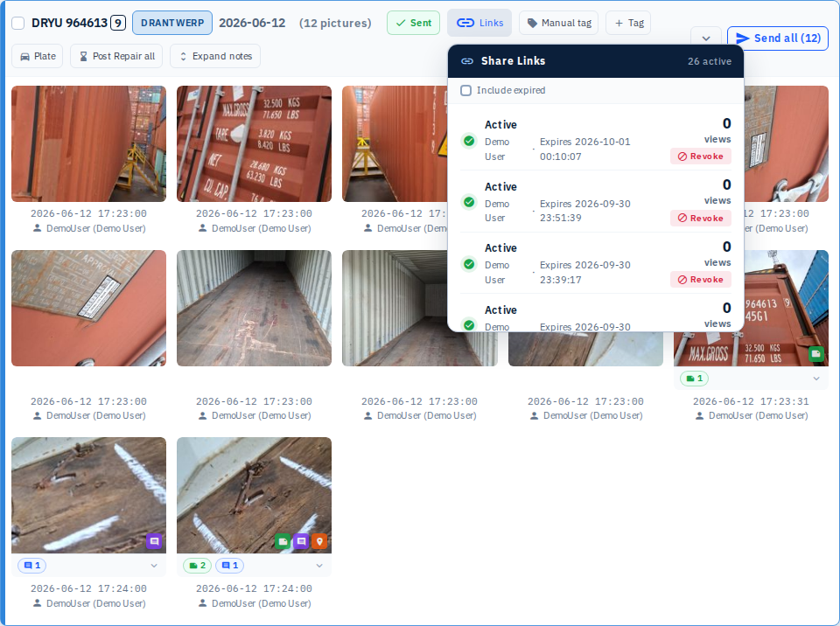Click orange location pin icon on photo

point(319,541)
